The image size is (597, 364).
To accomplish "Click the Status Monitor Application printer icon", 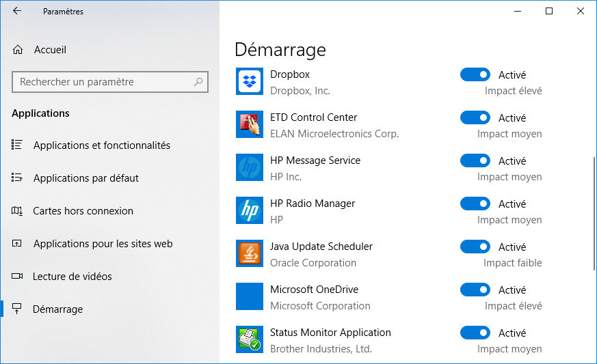I will tap(250, 339).
